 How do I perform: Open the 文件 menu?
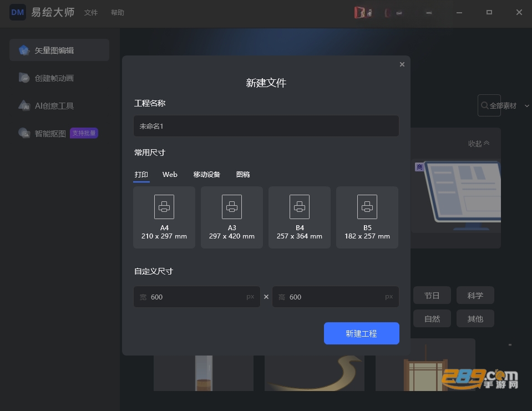(91, 13)
